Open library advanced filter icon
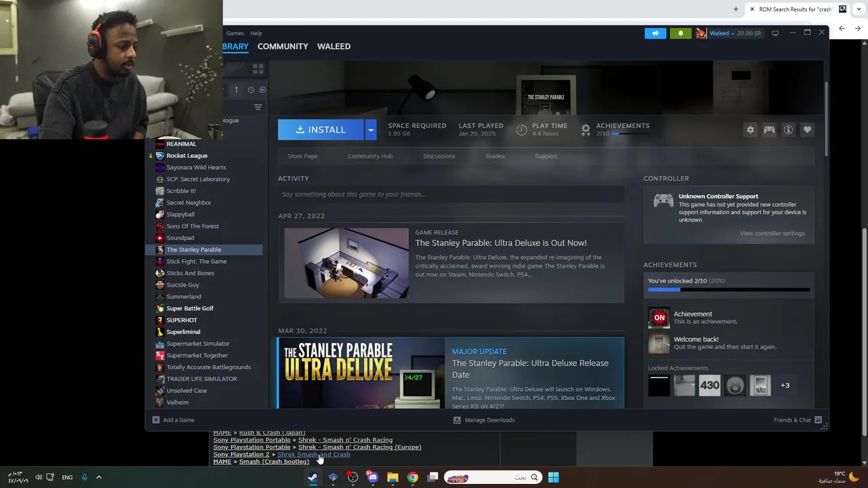Image resolution: width=868 pixels, height=488 pixels. coord(258,107)
